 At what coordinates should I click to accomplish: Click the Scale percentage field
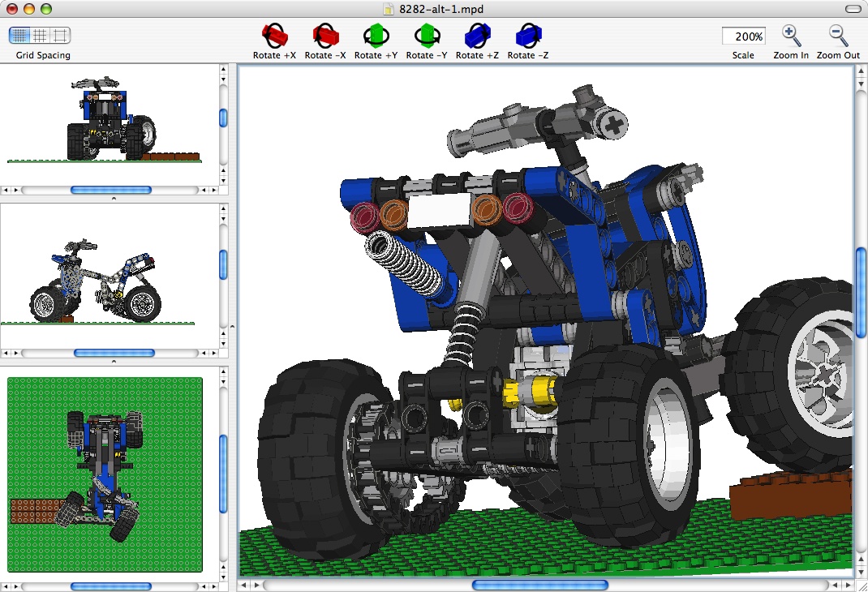tap(744, 36)
